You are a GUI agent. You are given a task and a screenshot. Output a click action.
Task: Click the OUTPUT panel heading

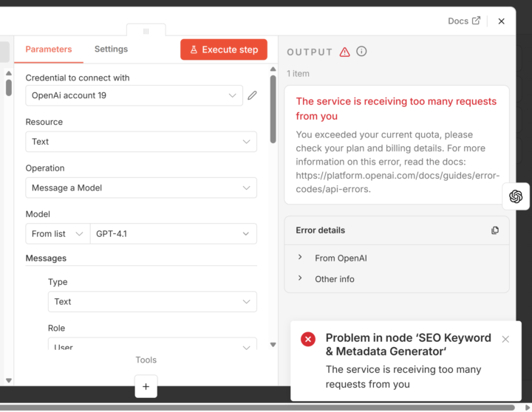tap(310, 52)
